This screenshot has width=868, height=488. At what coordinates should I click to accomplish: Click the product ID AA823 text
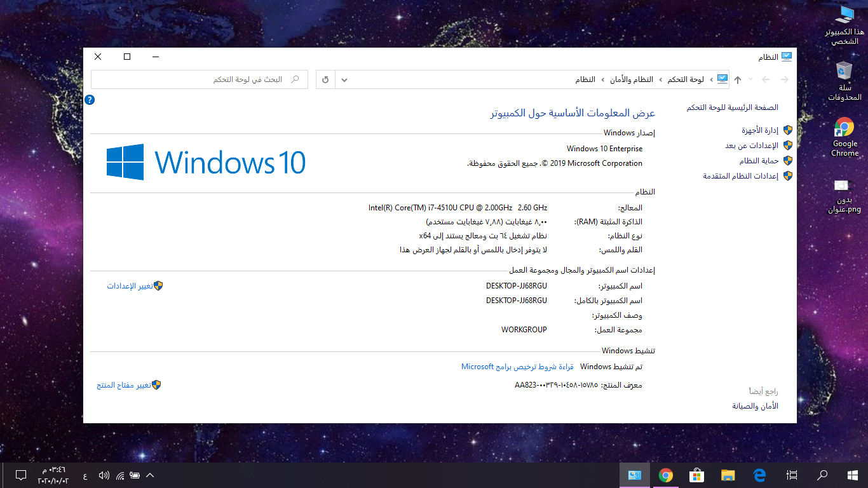coord(556,385)
